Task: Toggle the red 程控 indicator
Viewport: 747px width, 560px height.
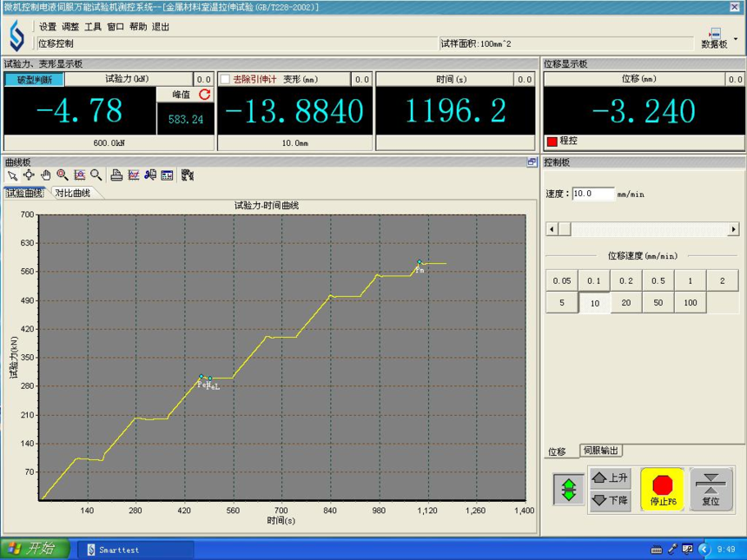Action: tap(552, 141)
